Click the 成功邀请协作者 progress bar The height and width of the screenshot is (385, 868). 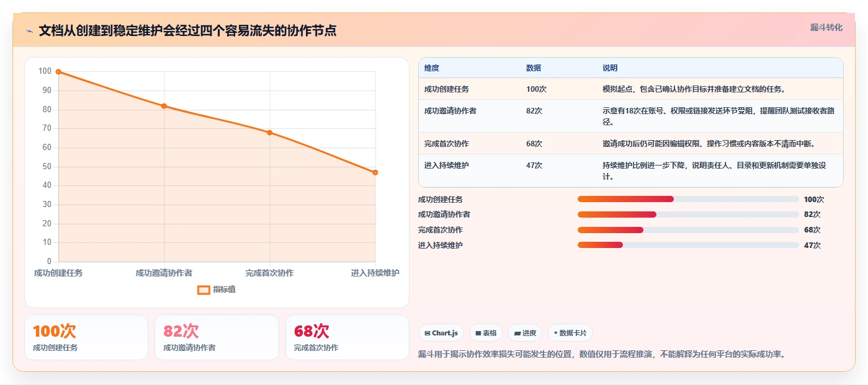[x=688, y=215]
